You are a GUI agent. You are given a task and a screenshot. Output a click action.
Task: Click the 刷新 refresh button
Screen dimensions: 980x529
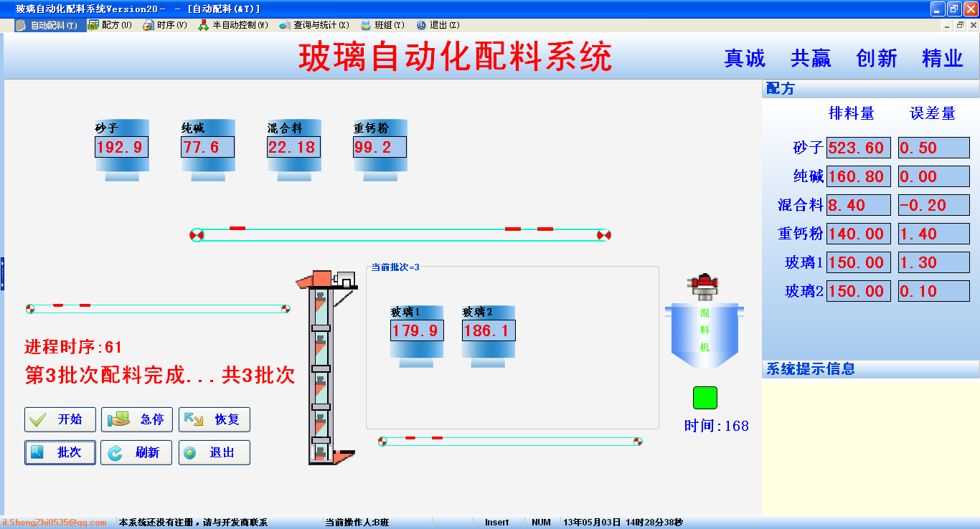pyautogui.click(x=136, y=453)
